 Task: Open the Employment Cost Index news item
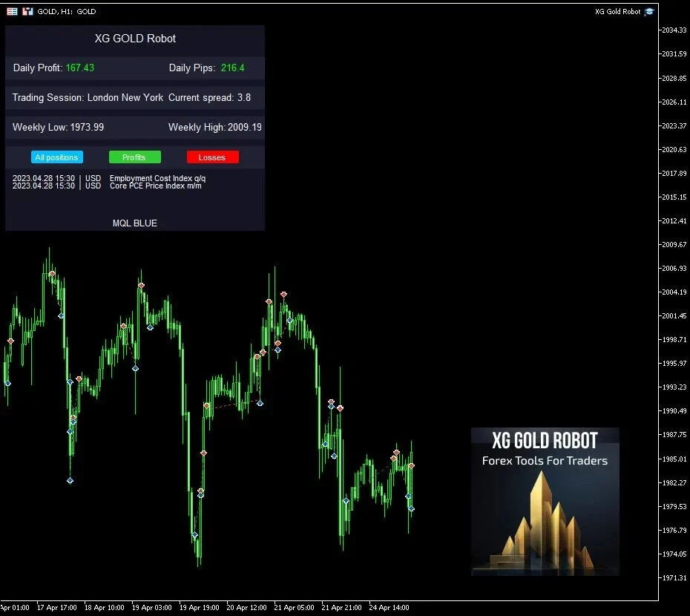157,178
